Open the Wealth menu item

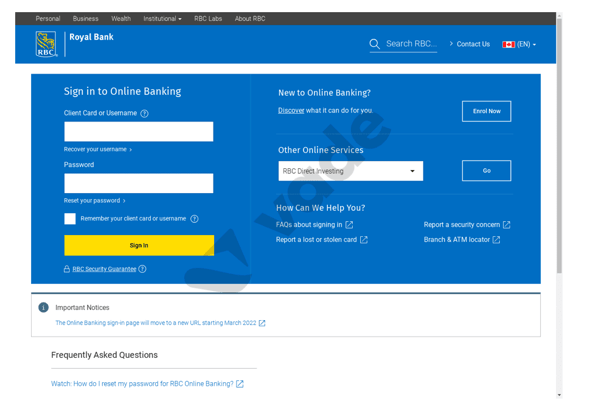coord(121,18)
